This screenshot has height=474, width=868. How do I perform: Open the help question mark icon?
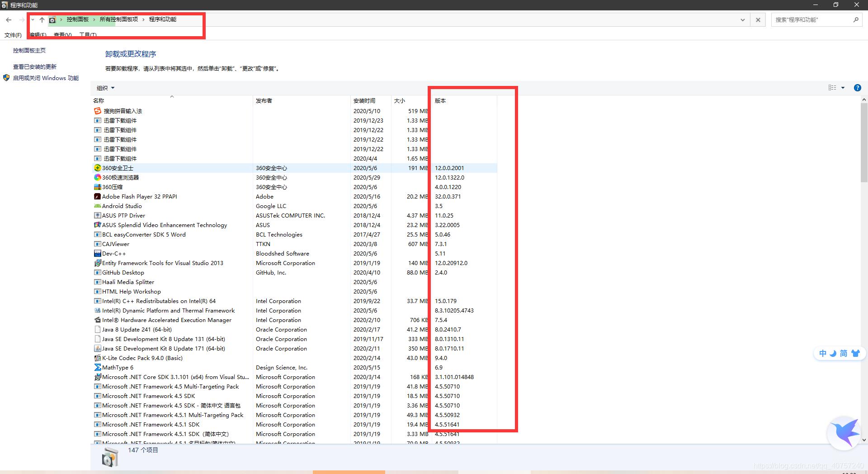tap(857, 88)
